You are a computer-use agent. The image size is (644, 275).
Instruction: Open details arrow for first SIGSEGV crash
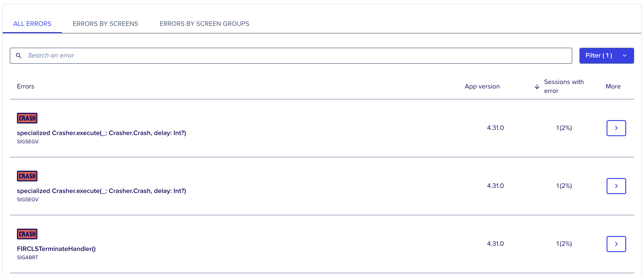pyautogui.click(x=616, y=128)
